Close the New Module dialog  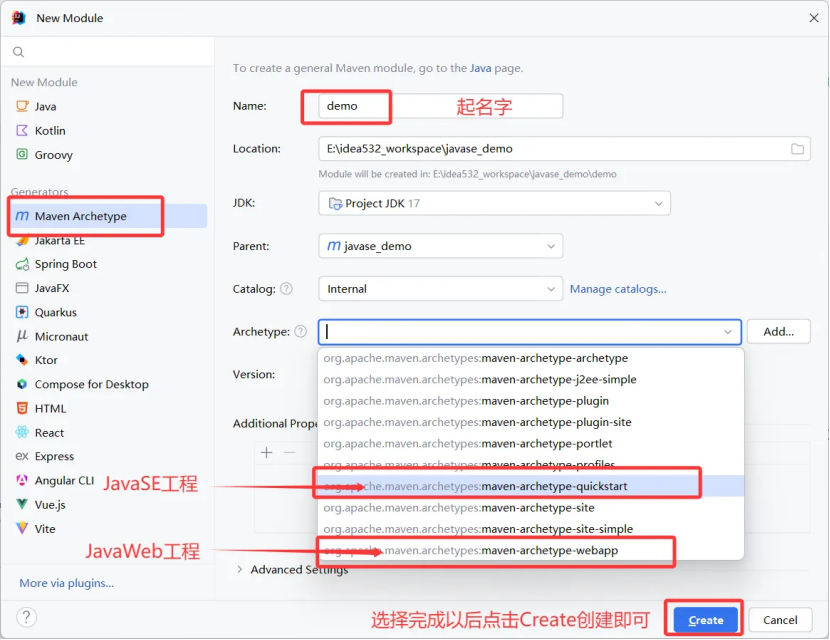tap(814, 18)
